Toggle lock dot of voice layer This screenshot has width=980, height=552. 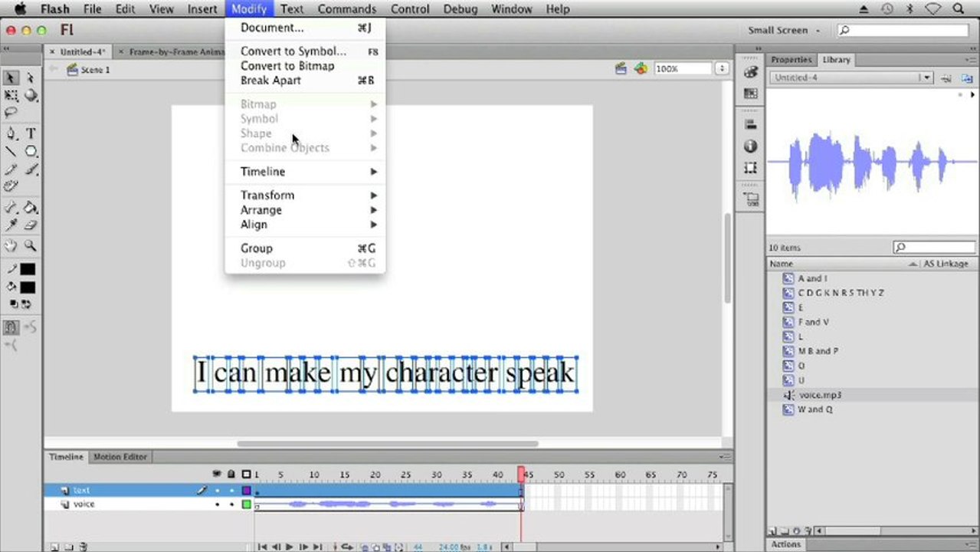point(231,504)
